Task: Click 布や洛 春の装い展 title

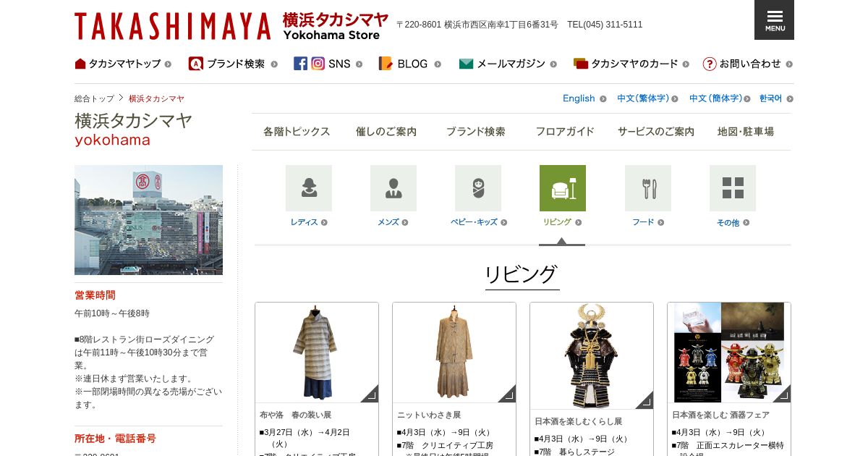Action: pos(295,415)
